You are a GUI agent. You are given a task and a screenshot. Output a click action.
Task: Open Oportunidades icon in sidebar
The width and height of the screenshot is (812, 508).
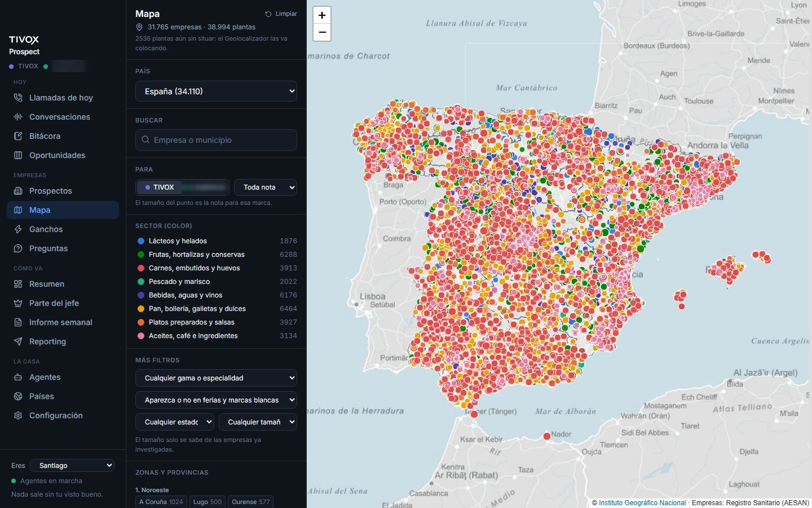click(x=18, y=155)
